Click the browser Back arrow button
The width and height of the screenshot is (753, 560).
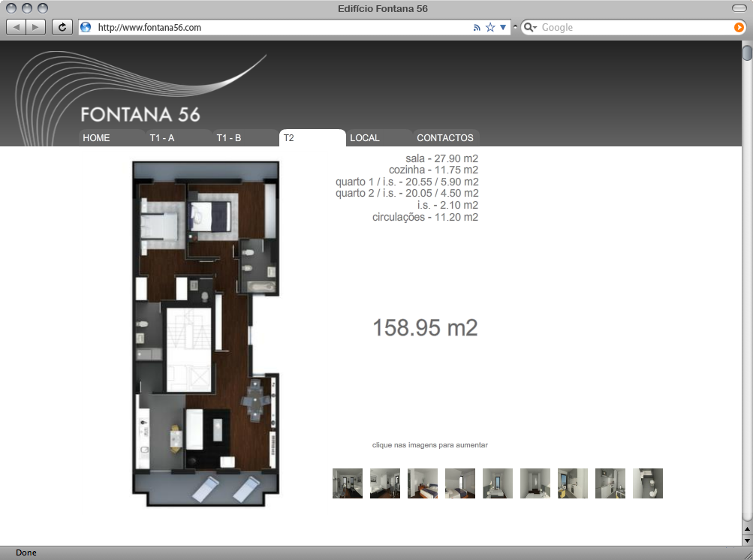17,27
